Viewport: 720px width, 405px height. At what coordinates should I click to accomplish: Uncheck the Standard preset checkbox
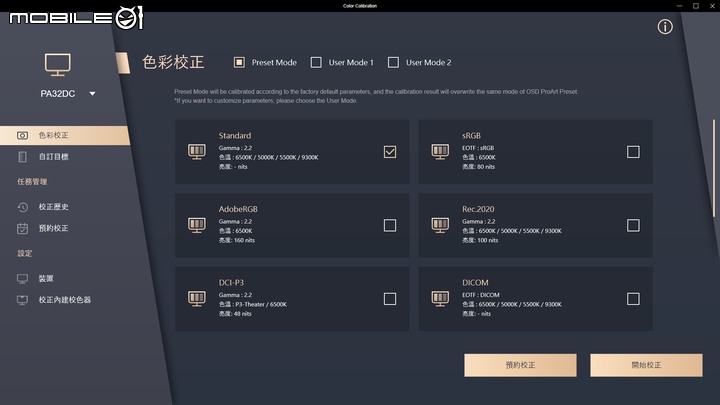point(390,152)
